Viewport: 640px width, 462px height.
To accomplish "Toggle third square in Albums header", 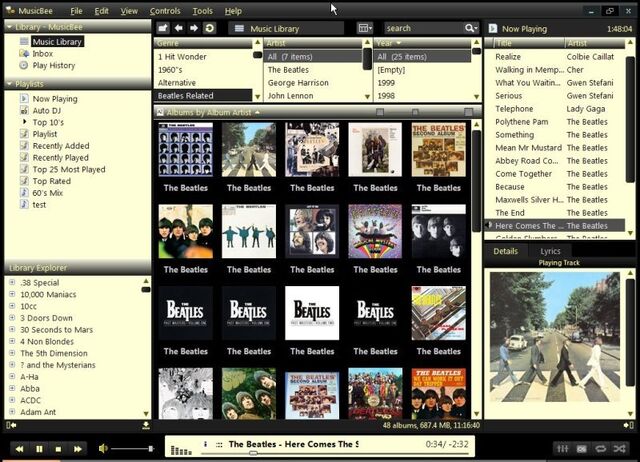I will (x=469, y=112).
